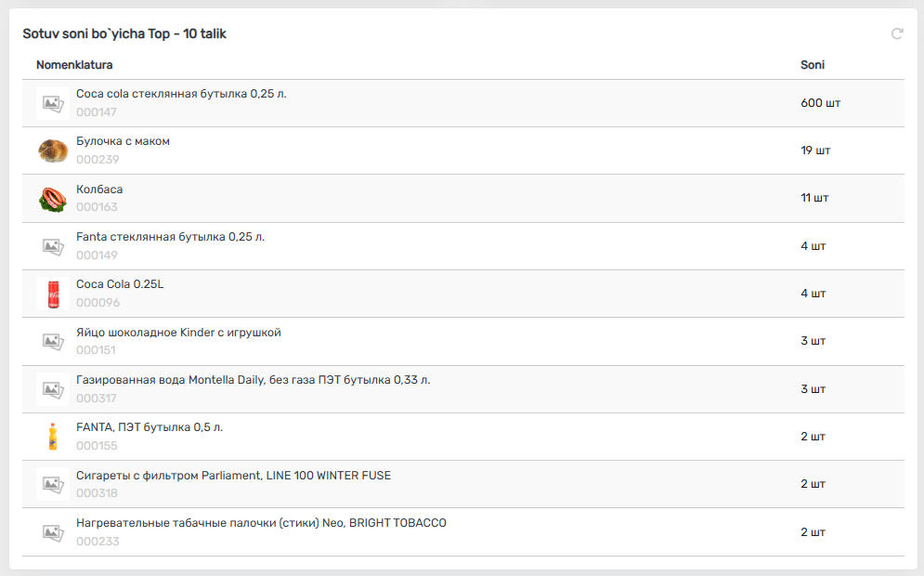The image size is (924, 576).
Task: Open the Булочка с маком product name
Action: (x=123, y=141)
